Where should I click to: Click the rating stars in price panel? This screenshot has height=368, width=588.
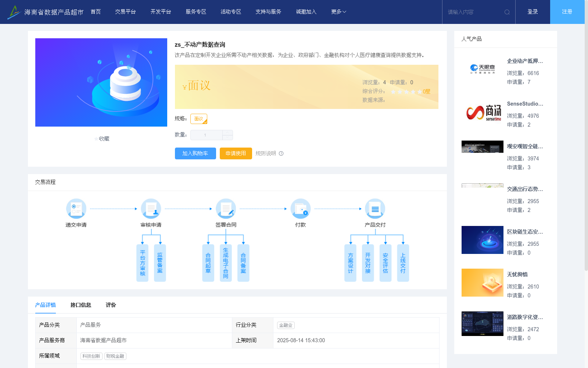tap(406, 92)
